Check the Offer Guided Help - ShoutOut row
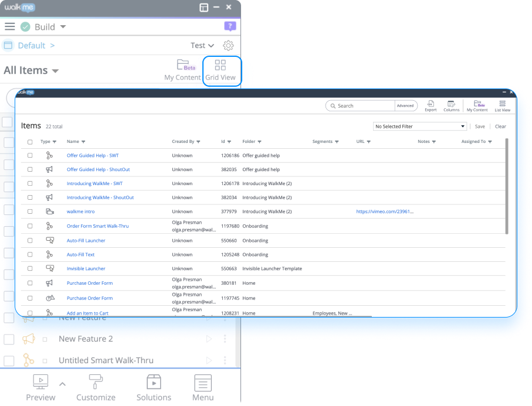532x406 pixels. [30, 169]
